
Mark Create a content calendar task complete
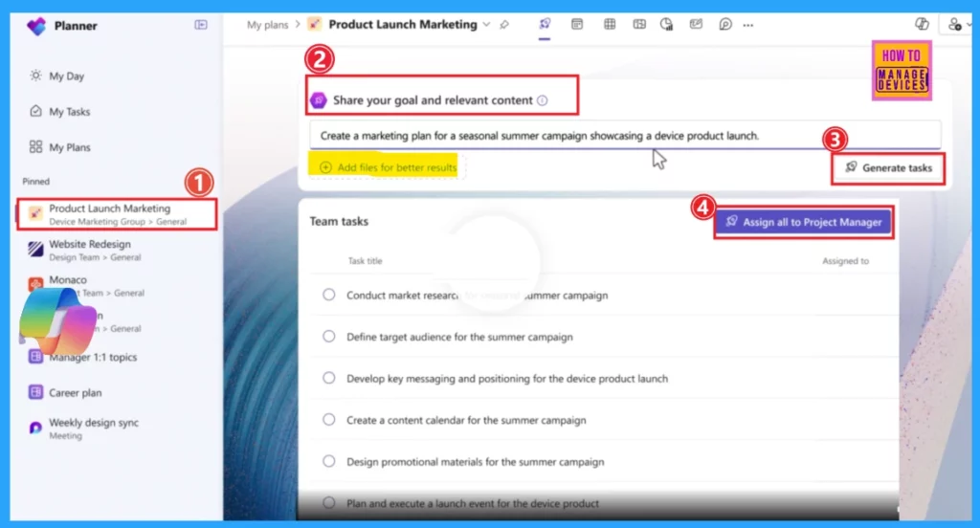pyautogui.click(x=329, y=420)
